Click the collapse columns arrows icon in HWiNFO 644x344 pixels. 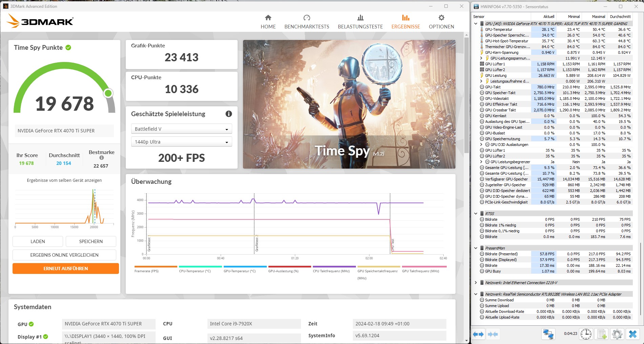(493, 334)
